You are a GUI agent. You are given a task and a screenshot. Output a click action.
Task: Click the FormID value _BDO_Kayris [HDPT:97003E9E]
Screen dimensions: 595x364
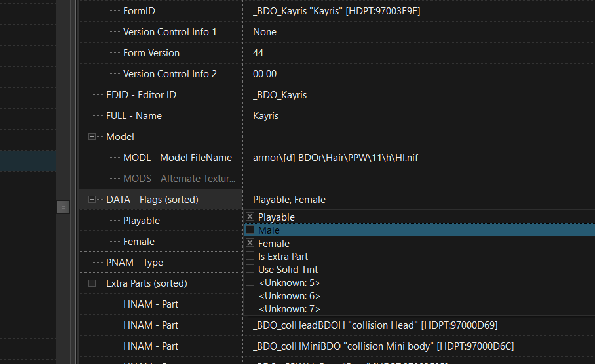tap(337, 11)
